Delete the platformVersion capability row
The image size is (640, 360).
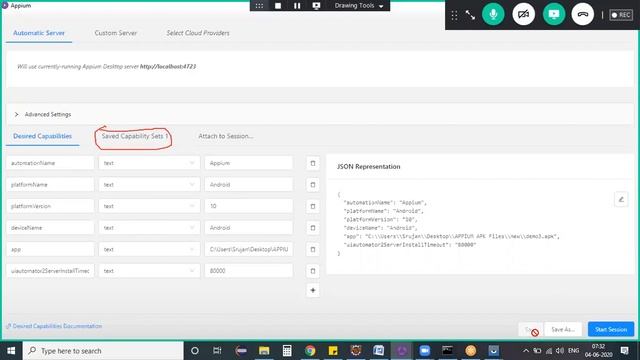(x=313, y=206)
